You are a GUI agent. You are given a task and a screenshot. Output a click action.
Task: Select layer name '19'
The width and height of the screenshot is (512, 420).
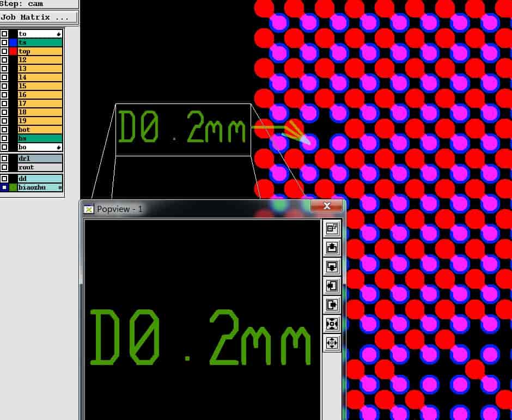40,121
